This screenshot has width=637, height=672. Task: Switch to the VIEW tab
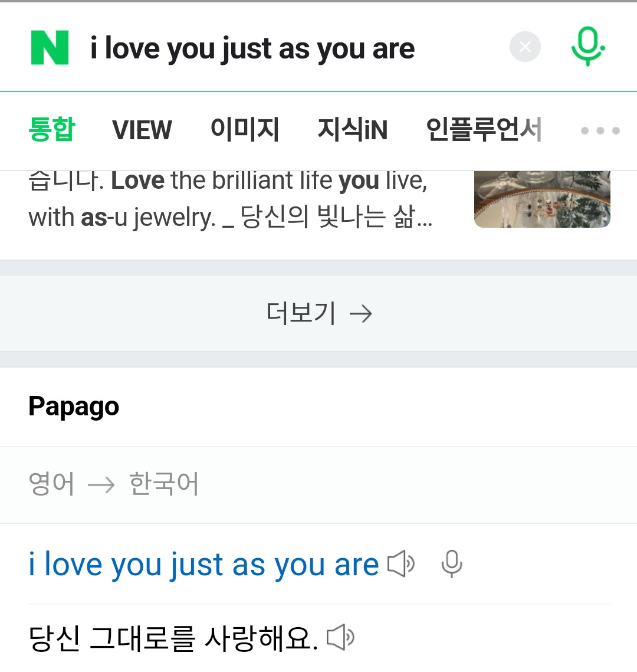pyautogui.click(x=142, y=130)
